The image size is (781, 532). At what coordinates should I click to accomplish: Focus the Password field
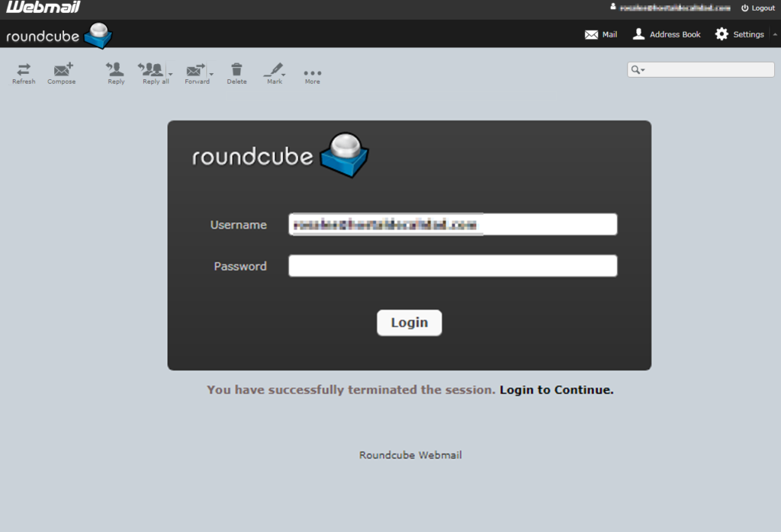click(453, 266)
